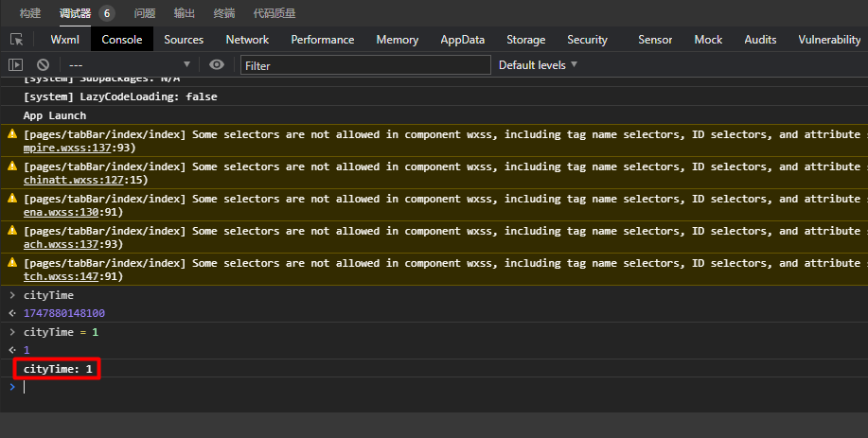Clear the console with the ban icon
The height and width of the screenshot is (438, 868).
click(x=44, y=64)
